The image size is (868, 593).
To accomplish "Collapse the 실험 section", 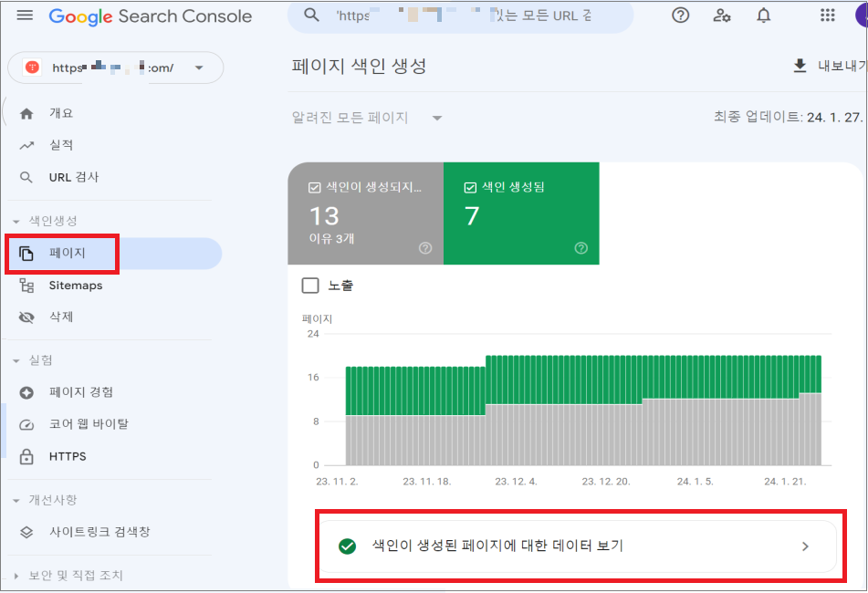I will click(x=16, y=360).
